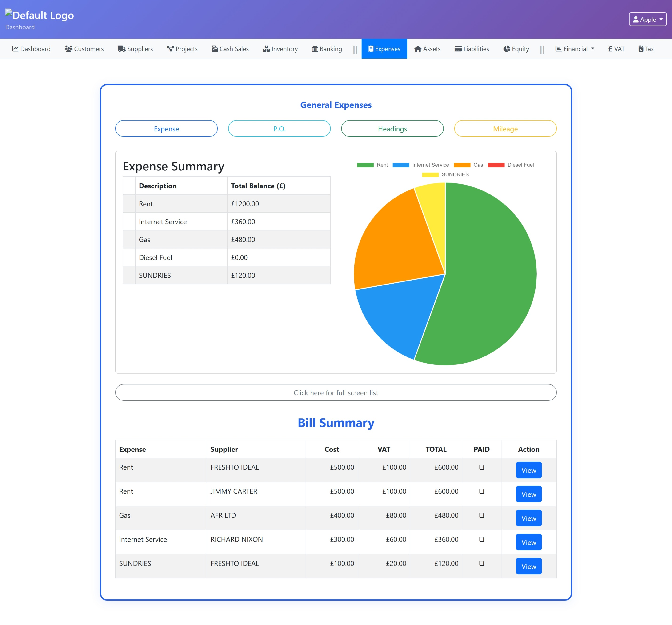View the JIMMY CARTER Rent bill
The width and height of the screenshot is (672, 625).
point(529,494)
